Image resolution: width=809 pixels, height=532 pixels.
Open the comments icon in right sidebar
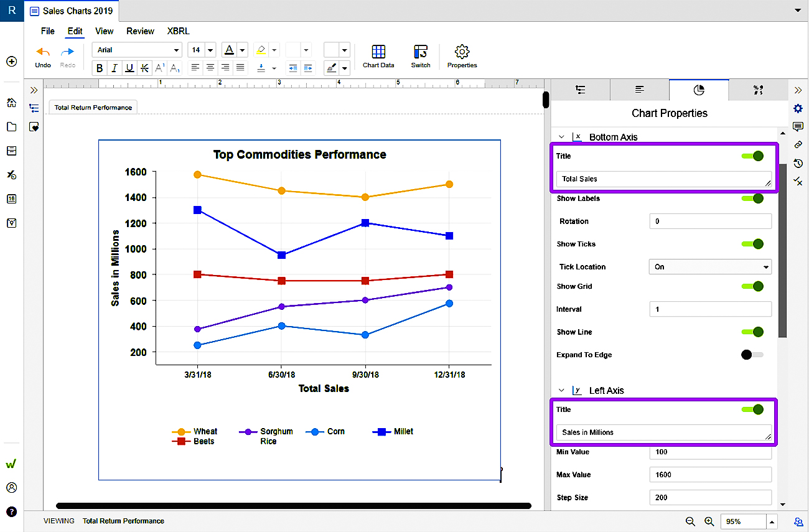[798, 127]
